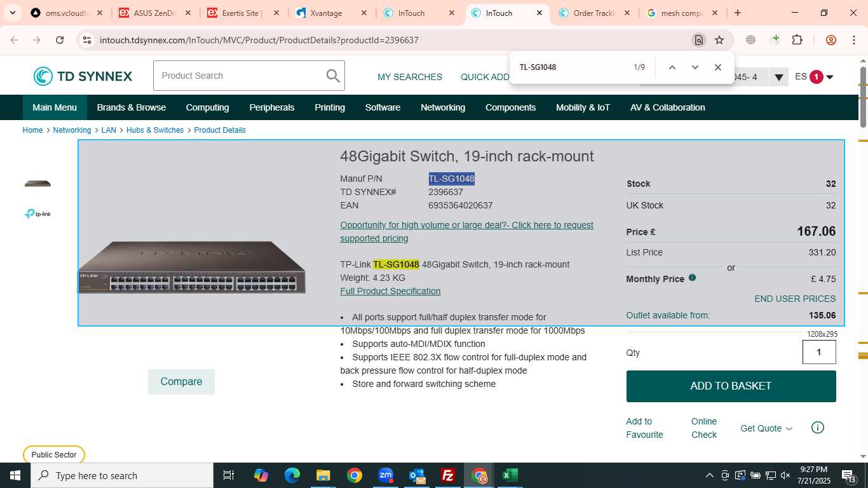
Task: Click Add to Favourite link
Action: click(644, 428)
